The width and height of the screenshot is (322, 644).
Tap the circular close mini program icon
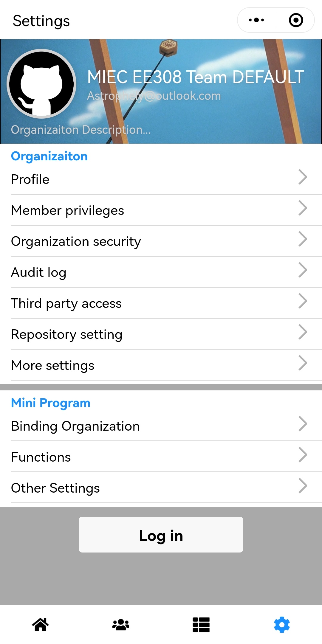click(x=296, y=20)
